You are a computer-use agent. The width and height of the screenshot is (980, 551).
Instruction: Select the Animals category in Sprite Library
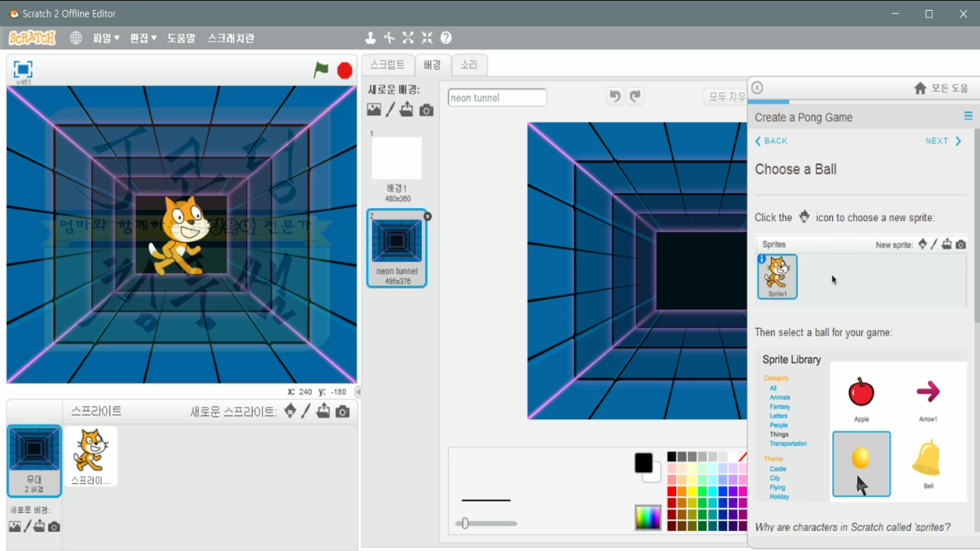780,397
